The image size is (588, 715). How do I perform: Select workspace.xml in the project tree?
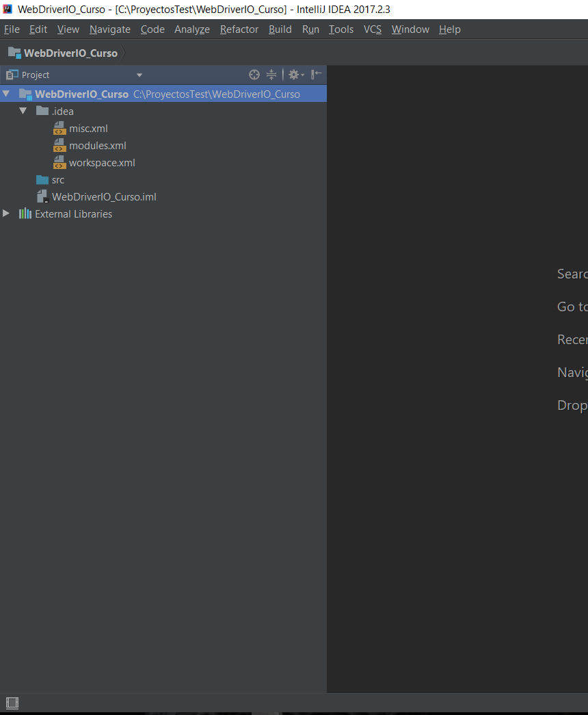tap(102, 163)
